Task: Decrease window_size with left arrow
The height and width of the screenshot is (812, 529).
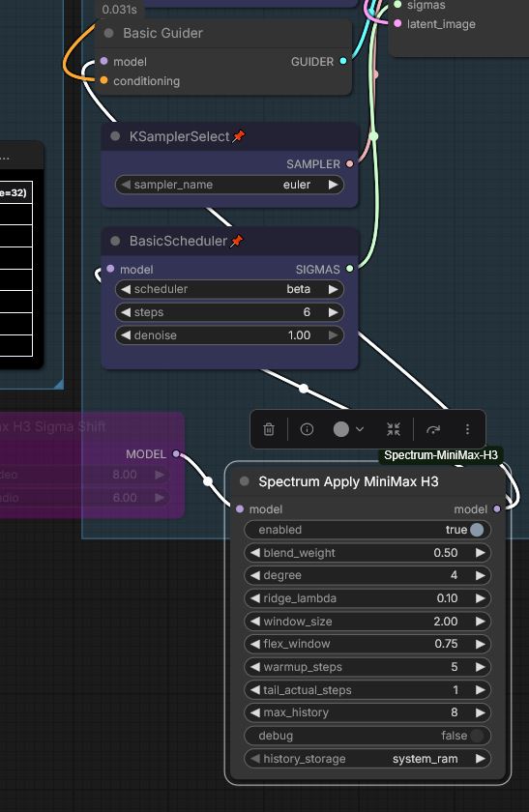Action: (254, 621)
